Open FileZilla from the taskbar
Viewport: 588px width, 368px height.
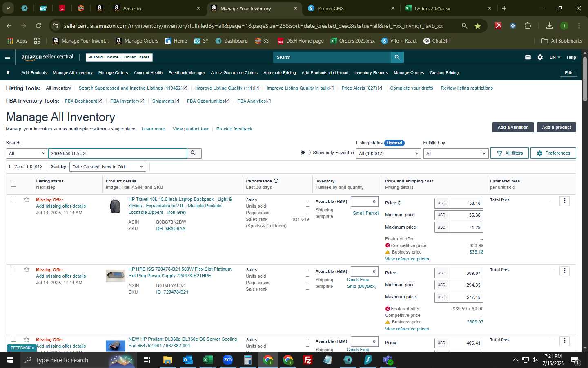(x=308, y=360)
